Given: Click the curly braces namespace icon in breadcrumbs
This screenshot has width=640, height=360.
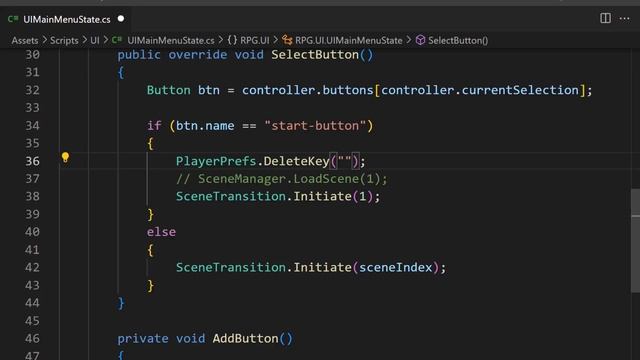Looking at the screenshot, I should (x=232, y=40).
